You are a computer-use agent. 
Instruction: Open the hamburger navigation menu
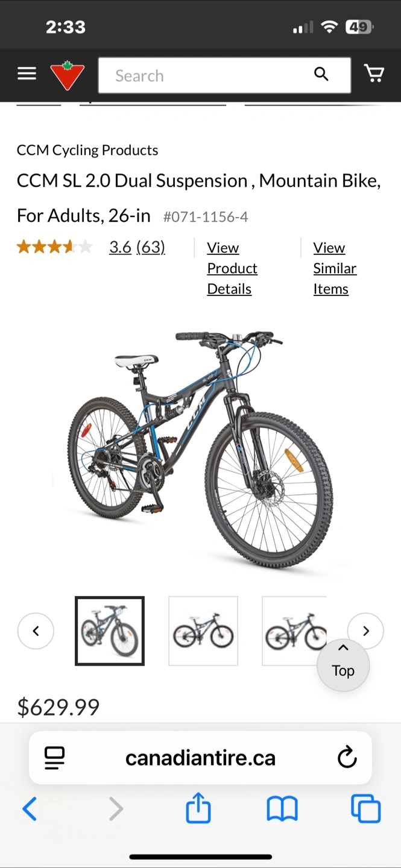(27, 74)
